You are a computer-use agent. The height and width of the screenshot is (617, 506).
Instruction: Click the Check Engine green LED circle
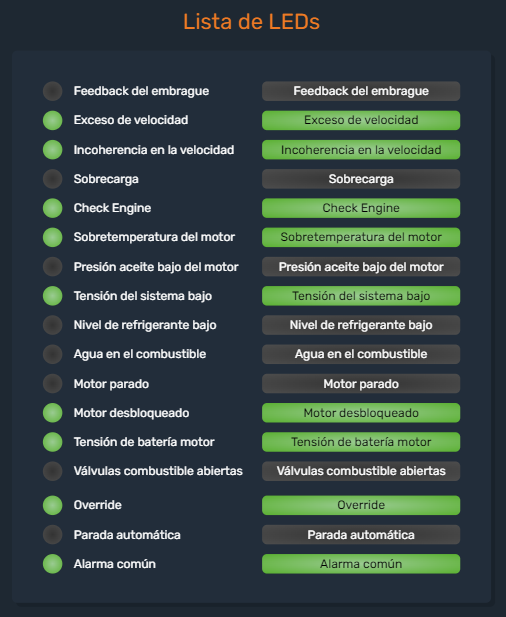[52, 208]
